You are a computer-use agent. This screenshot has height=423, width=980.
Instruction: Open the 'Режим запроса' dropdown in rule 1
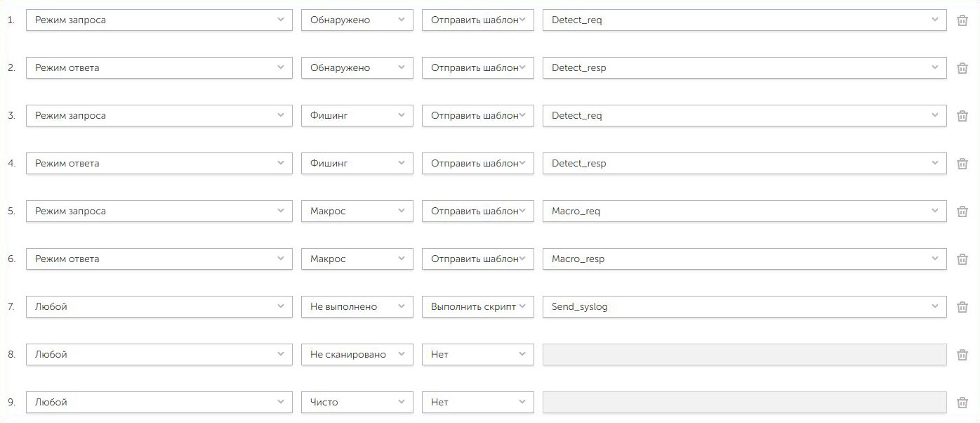coord(159,20)
